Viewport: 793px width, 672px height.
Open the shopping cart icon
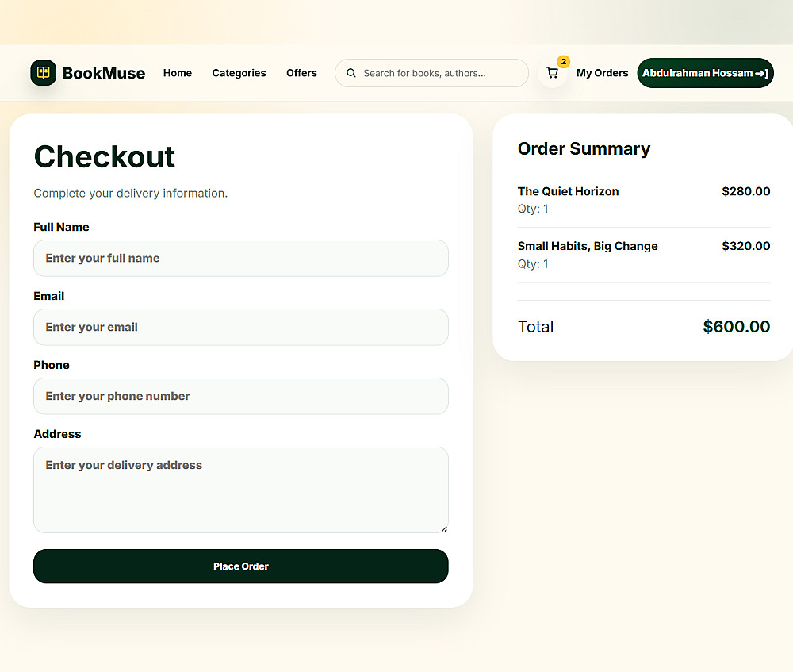click(552, 73)
